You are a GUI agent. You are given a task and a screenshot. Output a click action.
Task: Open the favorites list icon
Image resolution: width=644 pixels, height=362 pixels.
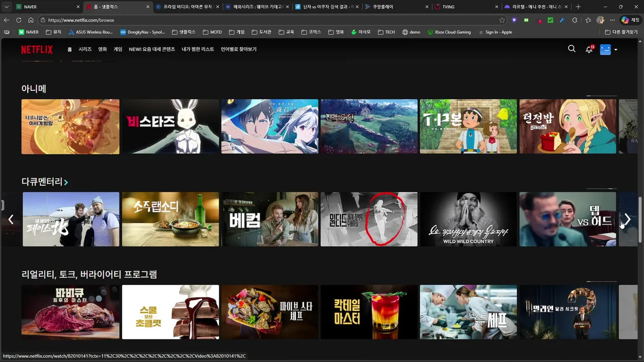588,20
